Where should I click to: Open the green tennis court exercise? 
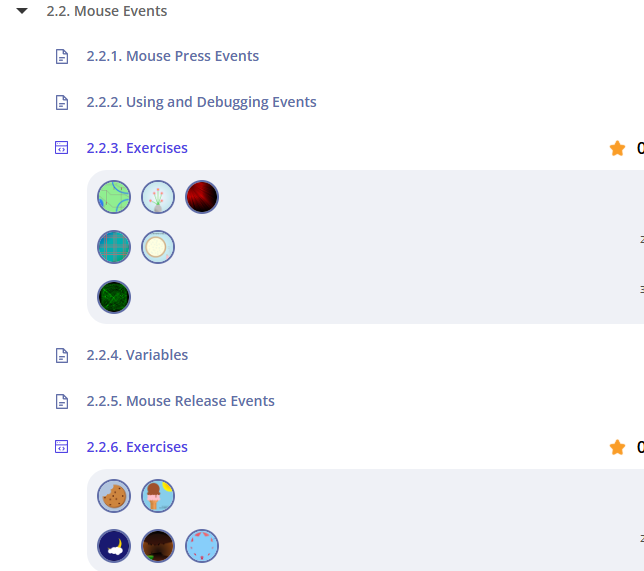pyautogui.click(x=114, y=197)
